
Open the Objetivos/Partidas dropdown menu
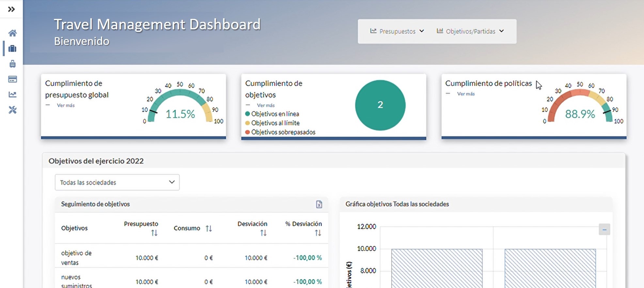pos(470,31)
